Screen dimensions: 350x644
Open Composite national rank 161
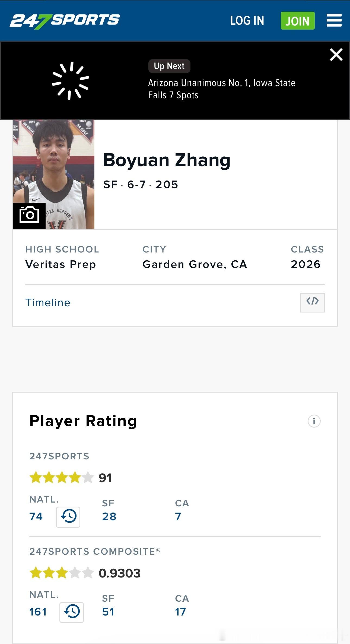pyautogui.click(x=38, y=612)
